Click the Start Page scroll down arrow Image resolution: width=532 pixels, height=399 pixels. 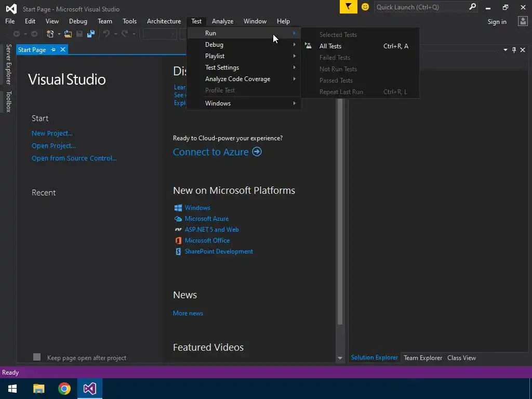[x=340, y=358]
